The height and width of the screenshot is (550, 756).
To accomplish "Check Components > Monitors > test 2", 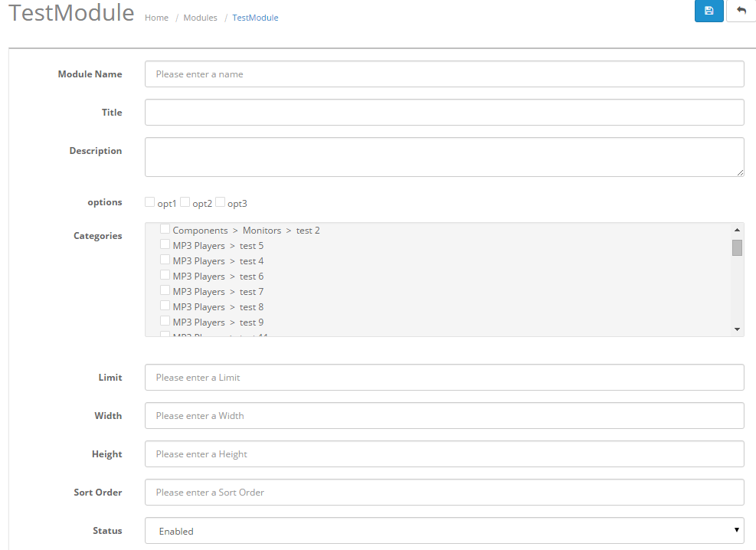I will [165, 230].
